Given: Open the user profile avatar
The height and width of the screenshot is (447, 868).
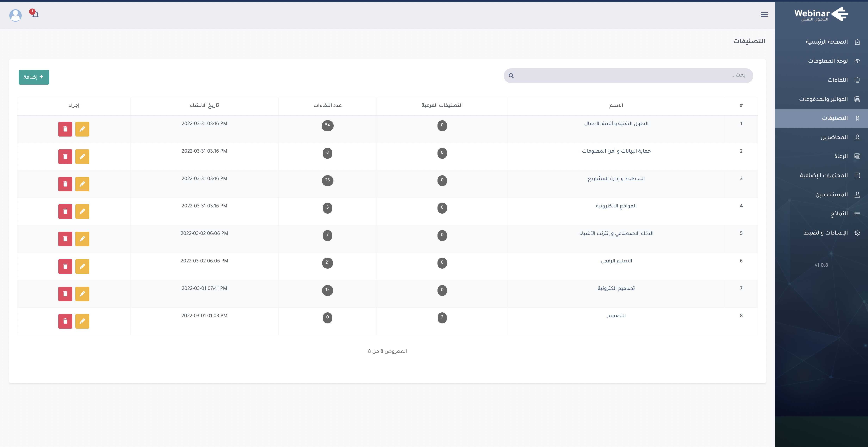Looking at the screenshot, I should [15, 15].
